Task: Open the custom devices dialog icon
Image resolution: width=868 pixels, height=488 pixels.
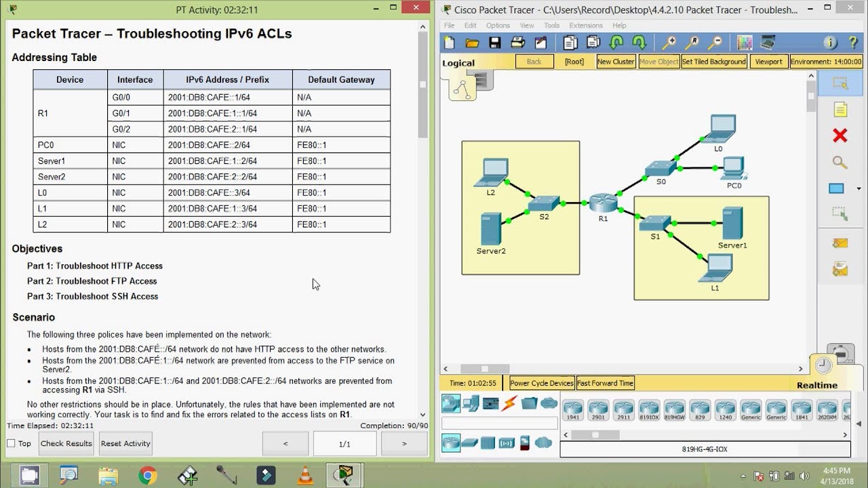Action: tap(767, 43)
